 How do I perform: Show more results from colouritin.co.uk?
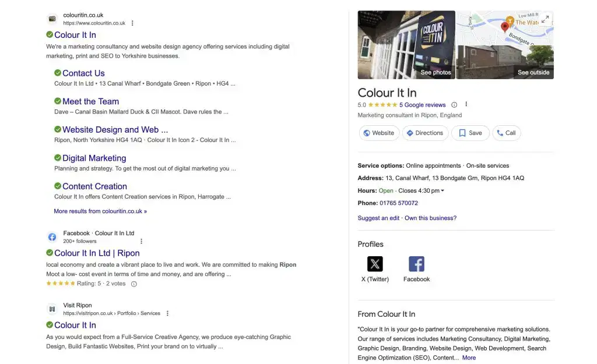(x=100, y=211)
